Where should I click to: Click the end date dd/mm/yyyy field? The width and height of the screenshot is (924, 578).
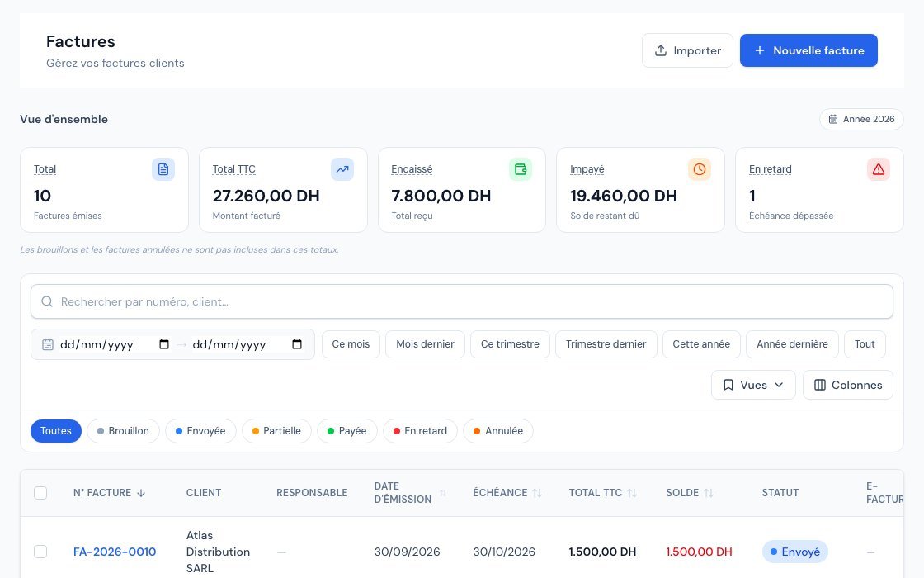click(247, 344)
